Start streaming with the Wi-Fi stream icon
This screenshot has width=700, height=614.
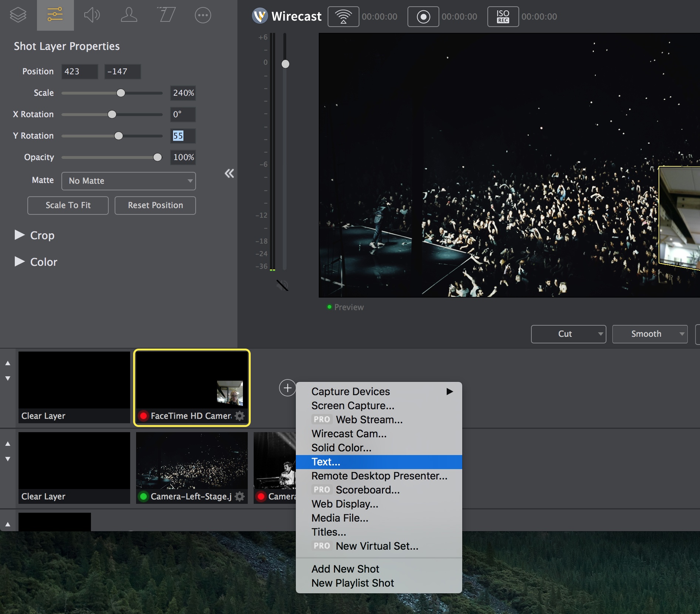point(343,16)
